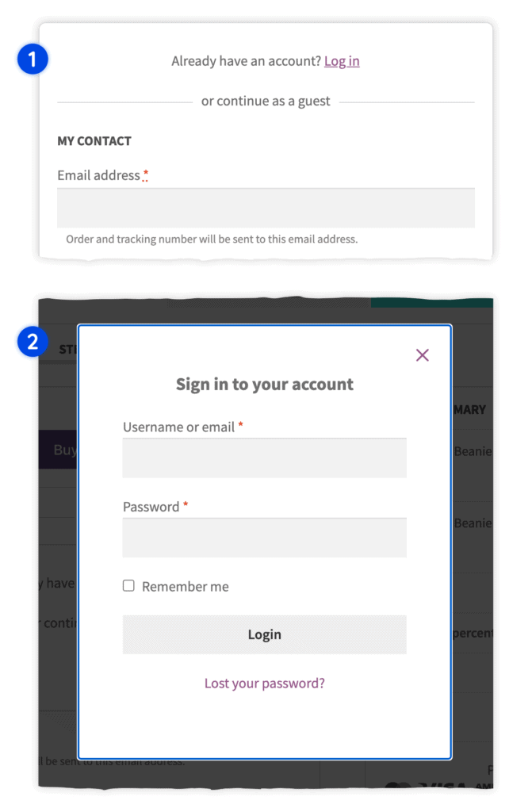This screenshot has height=812, width=532.
Task: Focus the Username or email field
Action: 265,458
